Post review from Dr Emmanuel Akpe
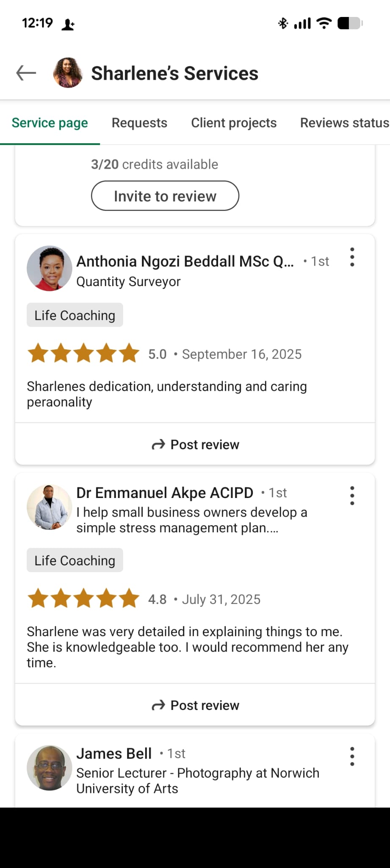Image resolution: width=390 pixels, height=868 pixels. [195, 705]
